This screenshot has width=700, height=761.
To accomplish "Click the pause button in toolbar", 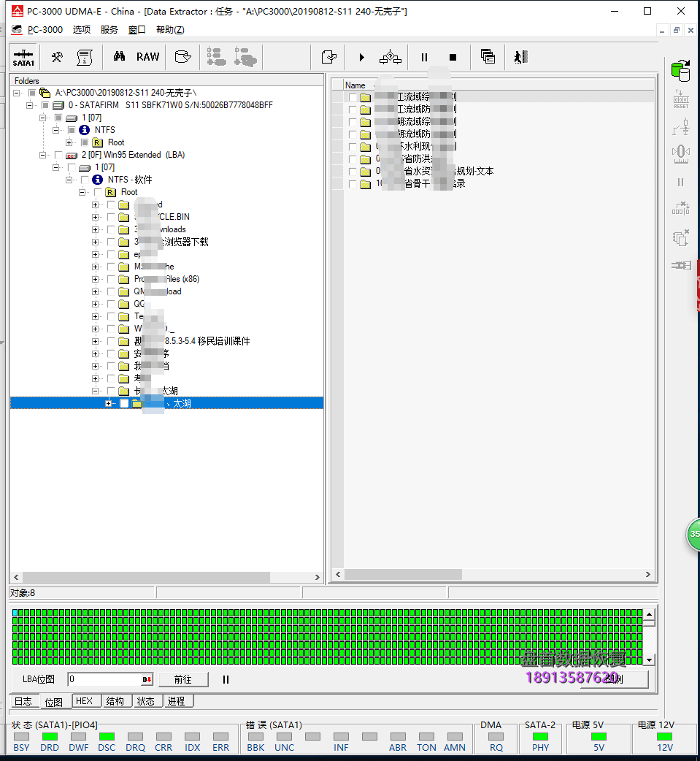I will pos(424,57).
